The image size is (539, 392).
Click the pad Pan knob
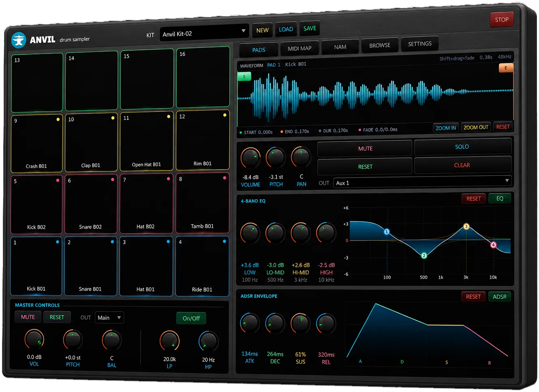(x=301, y=156)
